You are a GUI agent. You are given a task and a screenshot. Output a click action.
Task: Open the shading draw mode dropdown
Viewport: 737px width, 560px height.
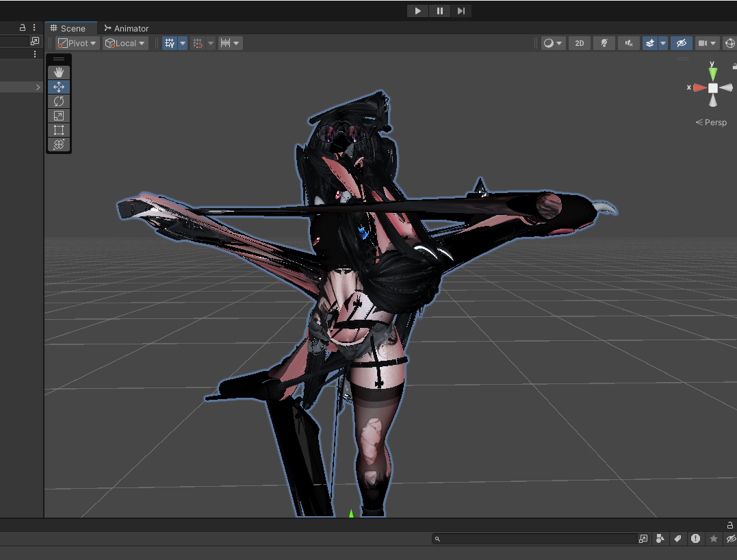tap(553, 43)
